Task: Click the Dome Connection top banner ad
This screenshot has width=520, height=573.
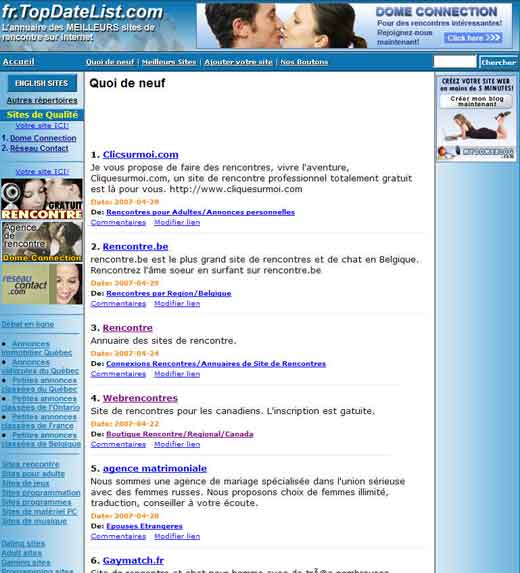Action: click(x=354, y=26)
